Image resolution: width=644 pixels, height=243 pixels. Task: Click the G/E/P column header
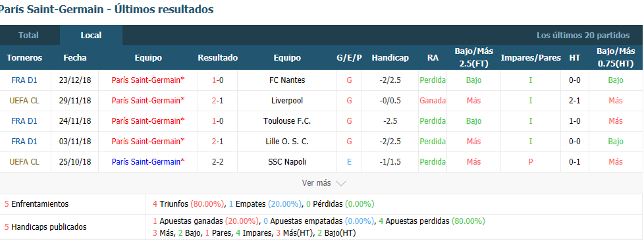349,58
